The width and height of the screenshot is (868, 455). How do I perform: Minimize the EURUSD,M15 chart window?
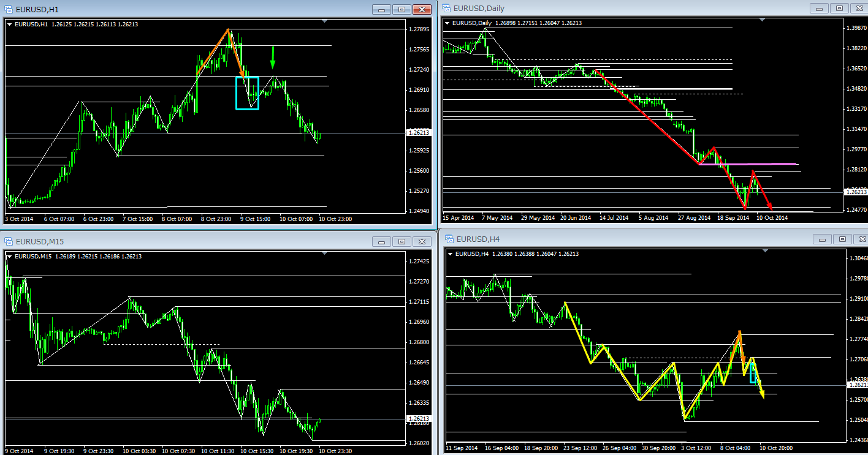coord(383,241)
